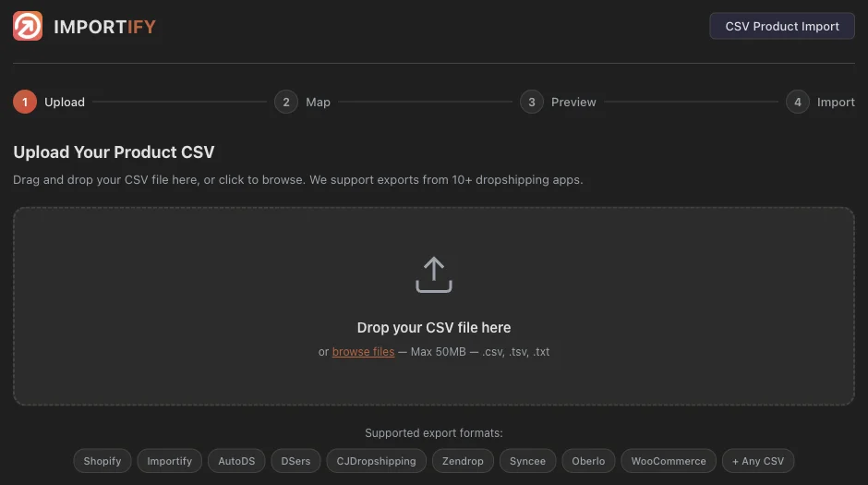
Task: Open the browse files link
Action: (x=363, y=352)
